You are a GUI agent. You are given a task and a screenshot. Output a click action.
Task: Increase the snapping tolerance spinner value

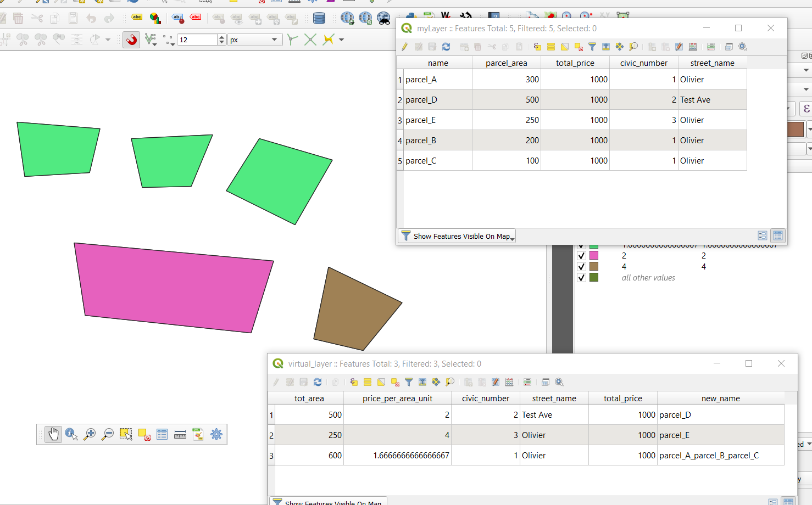pos(221,37)
